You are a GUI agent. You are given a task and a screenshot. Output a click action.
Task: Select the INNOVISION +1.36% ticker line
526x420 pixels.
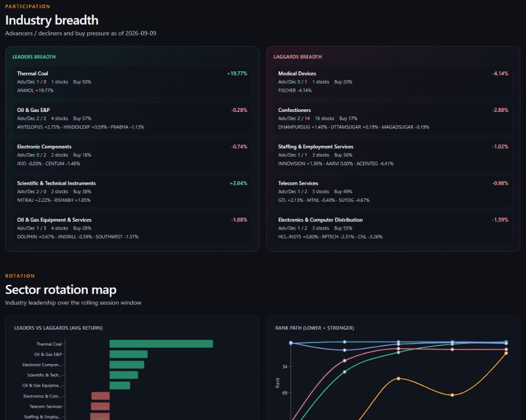tap(336, 164)
